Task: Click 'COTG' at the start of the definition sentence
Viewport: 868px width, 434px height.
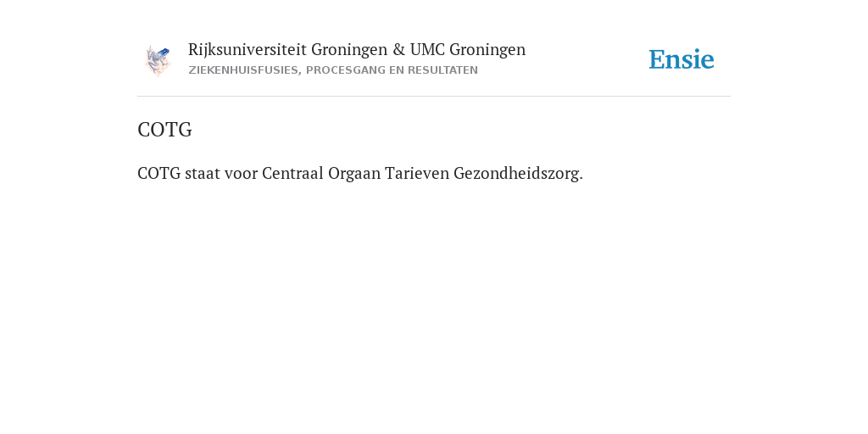Action: 159,173
